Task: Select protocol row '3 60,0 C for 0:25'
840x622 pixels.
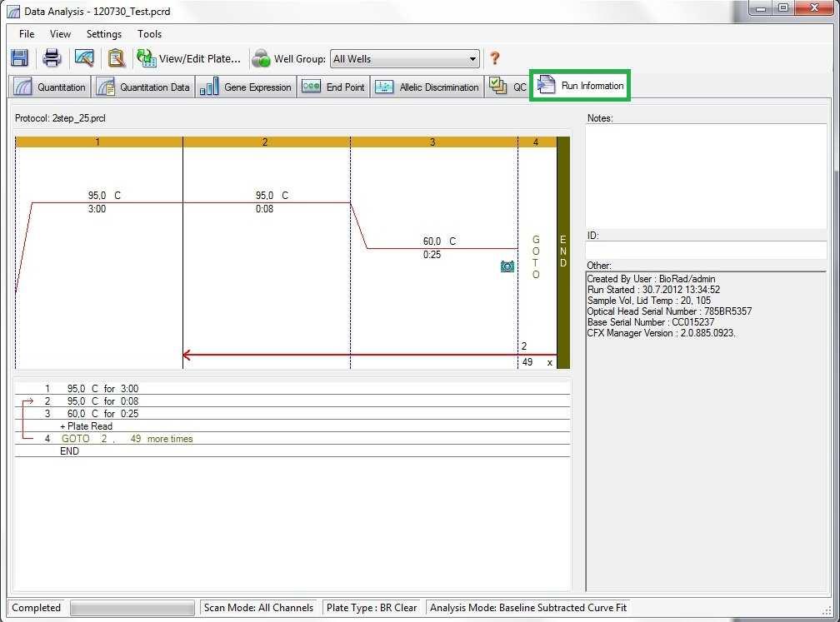Action: coord(292,413)
